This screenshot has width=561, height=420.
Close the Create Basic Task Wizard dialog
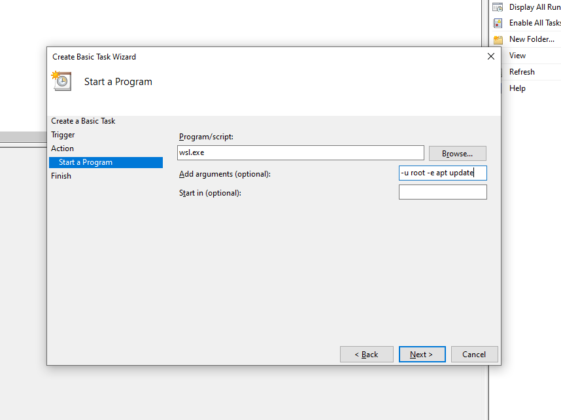pyautogui.click(x=491, y=57)
